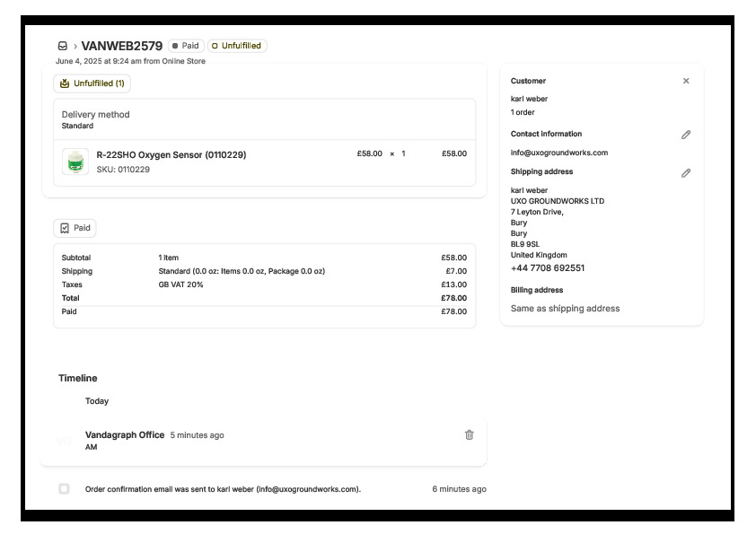
Task: Click the Unfulfilled (1) box icon
Action: click(x=65, y=83)
